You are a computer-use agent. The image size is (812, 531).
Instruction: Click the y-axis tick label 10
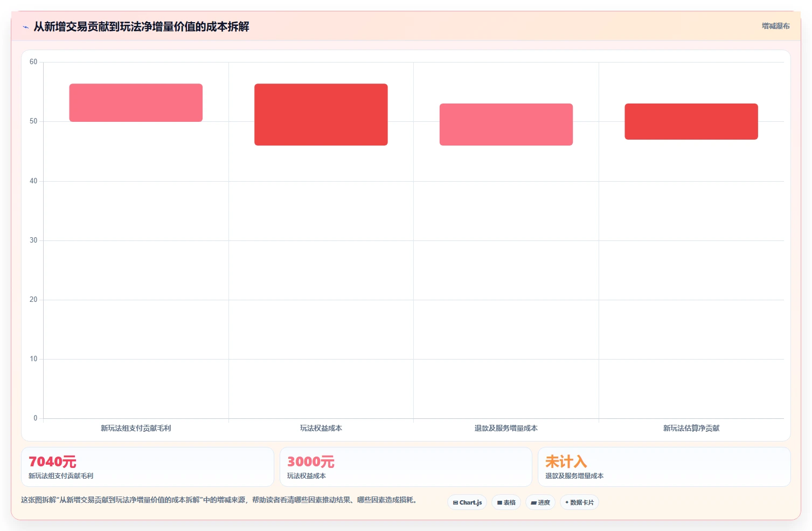(x=33, y=359)
